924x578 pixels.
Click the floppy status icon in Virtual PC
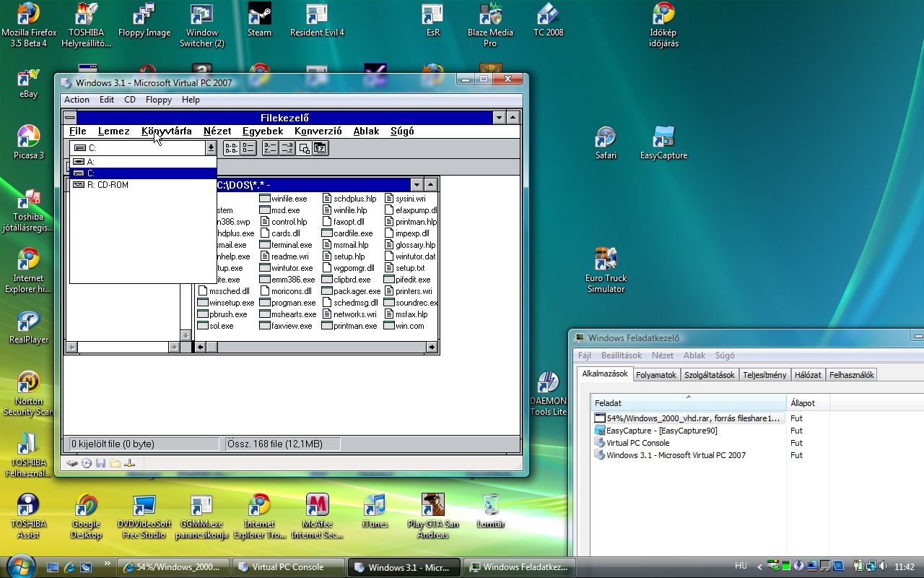click(x=101, y=463)
